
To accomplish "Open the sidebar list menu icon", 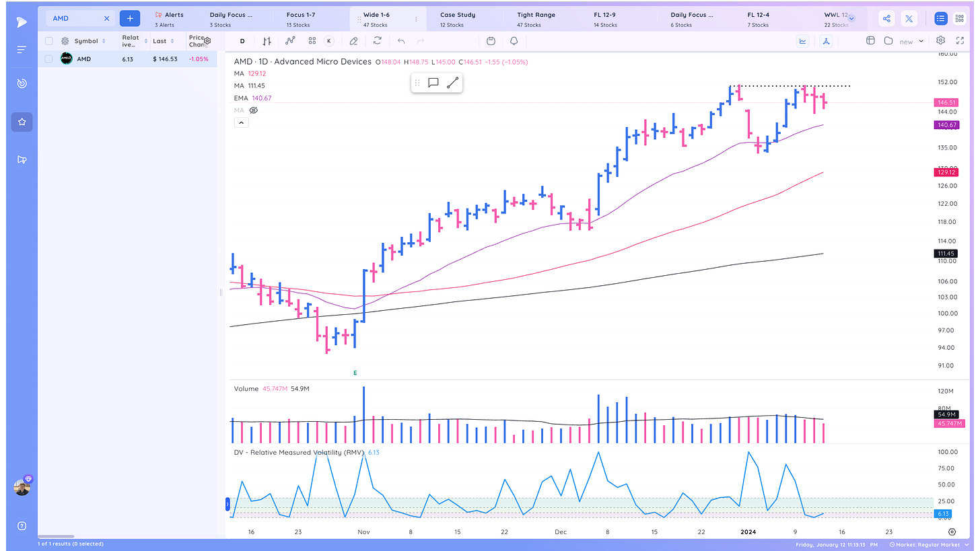I will (22, 50).
